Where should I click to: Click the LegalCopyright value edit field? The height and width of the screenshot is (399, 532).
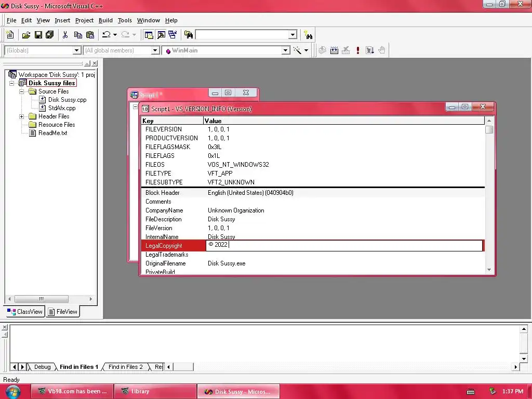pyautogui.click(x=344, y=245)
